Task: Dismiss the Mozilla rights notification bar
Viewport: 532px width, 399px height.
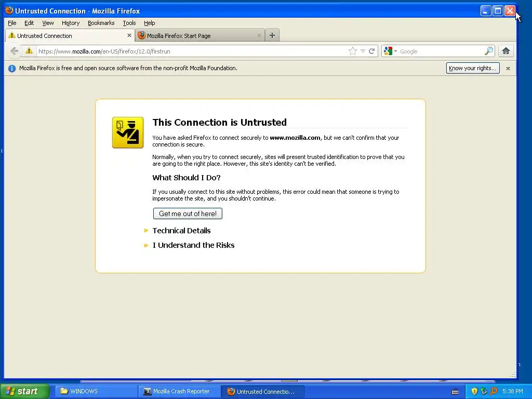Action: (x=508, y=69)
